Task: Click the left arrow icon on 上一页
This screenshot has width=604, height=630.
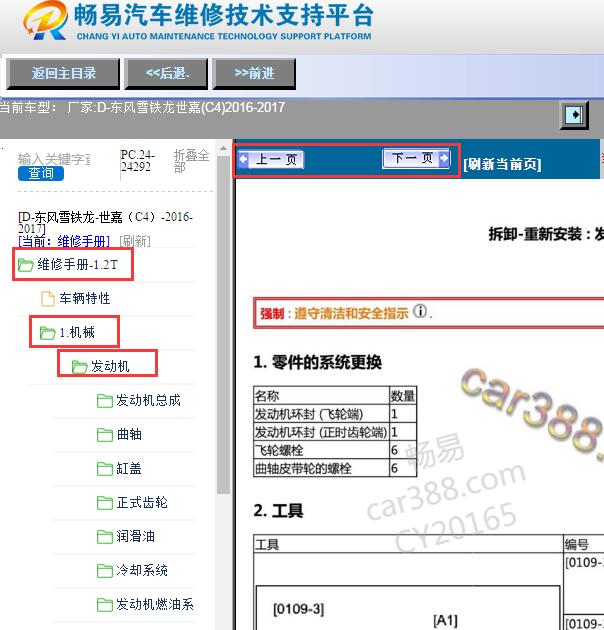Action: [x=244, y=160]
